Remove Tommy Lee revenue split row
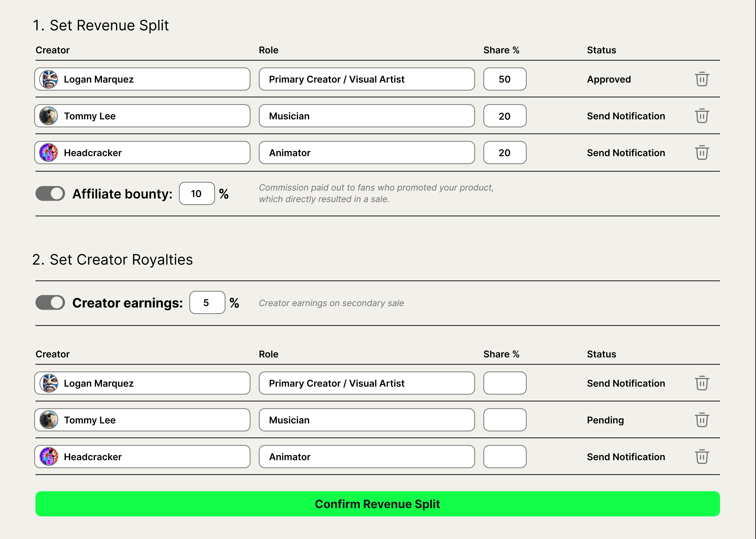Viewport: 756px width, 539px height. click(x=702, y=116)
